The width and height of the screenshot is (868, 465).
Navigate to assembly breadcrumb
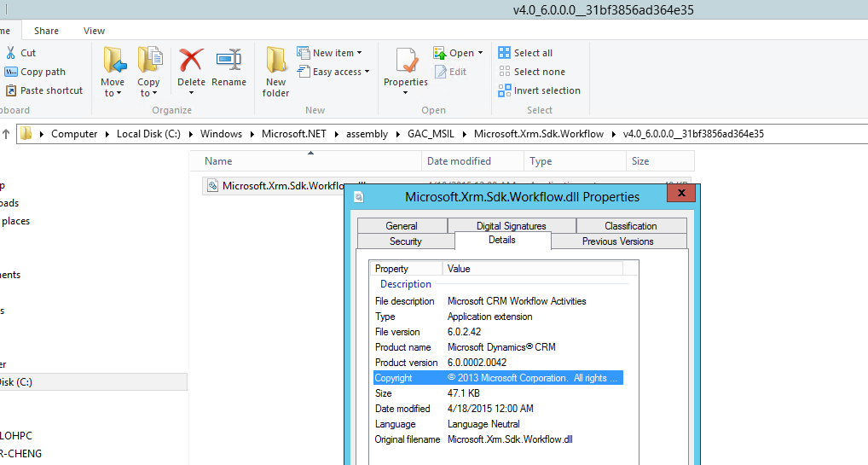click(x=367, y=134)
